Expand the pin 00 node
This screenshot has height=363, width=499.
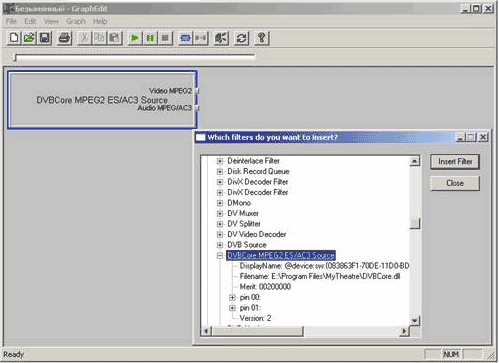[232, 297]
